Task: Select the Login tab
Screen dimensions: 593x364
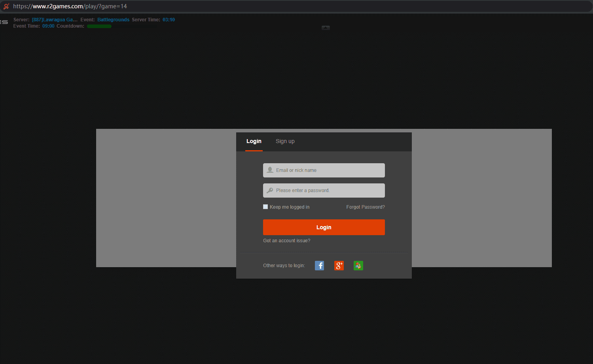Action: pos(254,141)
